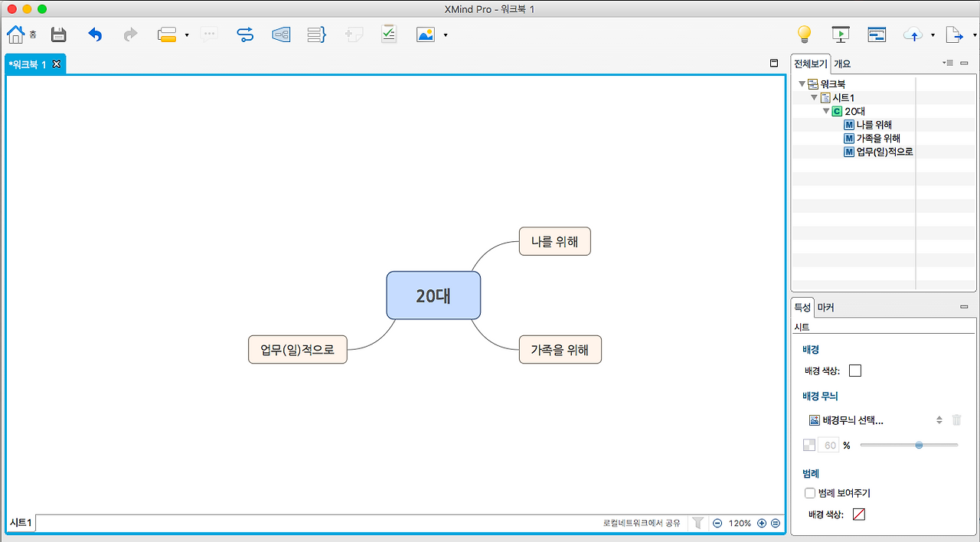980x542 pixels.
Task: Add a note to the topic
Action: point(354,34)
